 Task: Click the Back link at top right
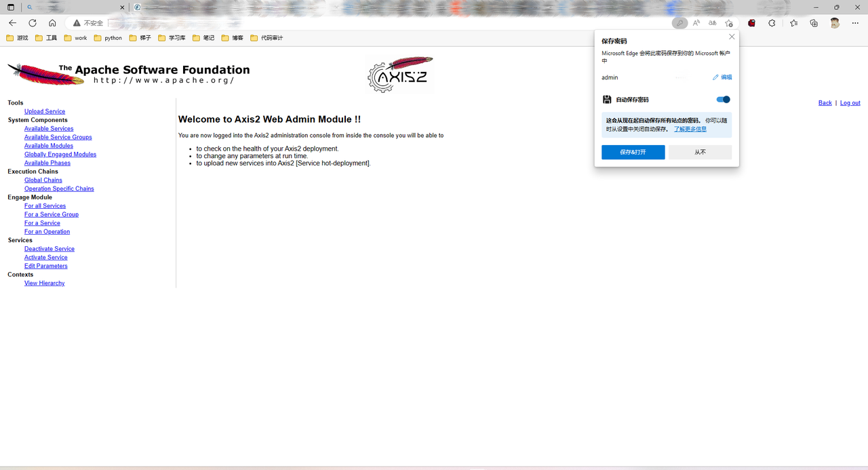[x=825, y=103]
